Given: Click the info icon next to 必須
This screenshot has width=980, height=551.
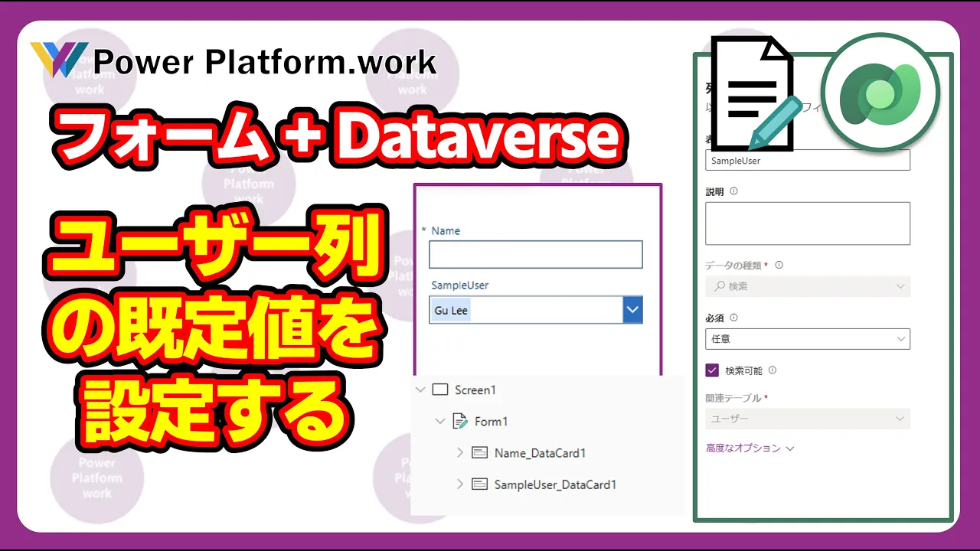Looking at the screenshot, I should [733, 318].
